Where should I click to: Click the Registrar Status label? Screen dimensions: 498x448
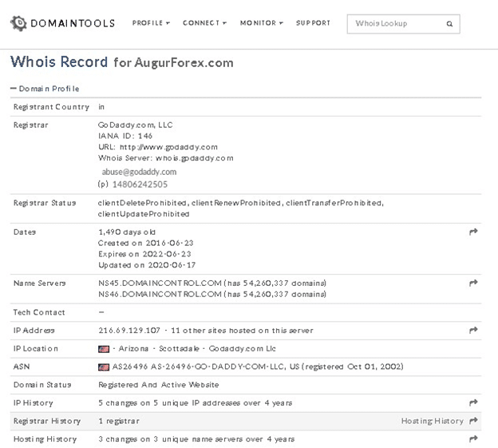coord(45,203)
